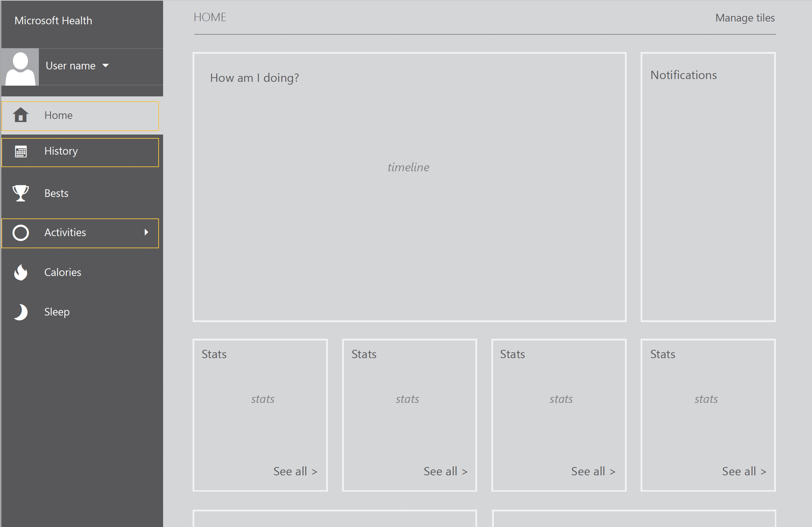The image size is (812, 527).
Task: Click See all in second Stats tile
Action: (x=445, y=472)
